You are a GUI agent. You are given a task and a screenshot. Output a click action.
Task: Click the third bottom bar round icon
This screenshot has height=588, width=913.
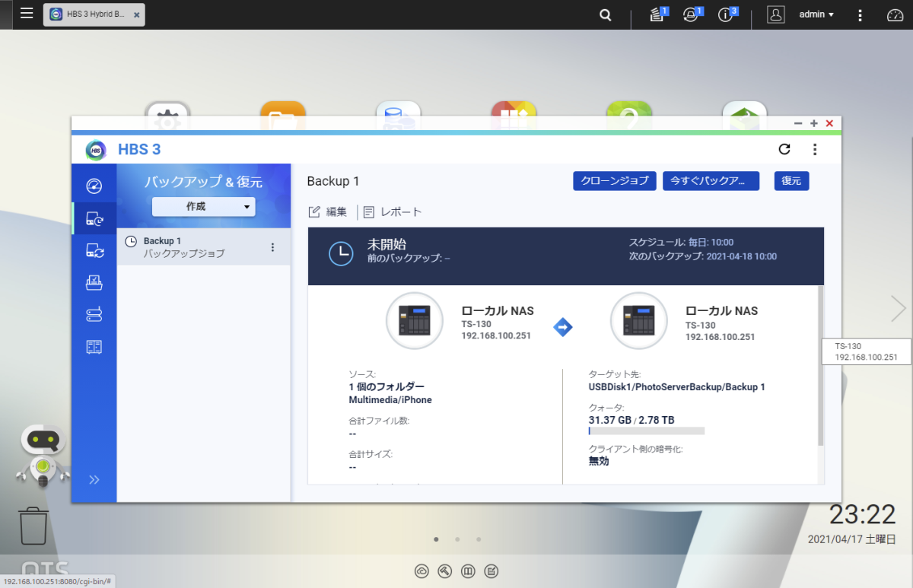(x=469, y=571)
